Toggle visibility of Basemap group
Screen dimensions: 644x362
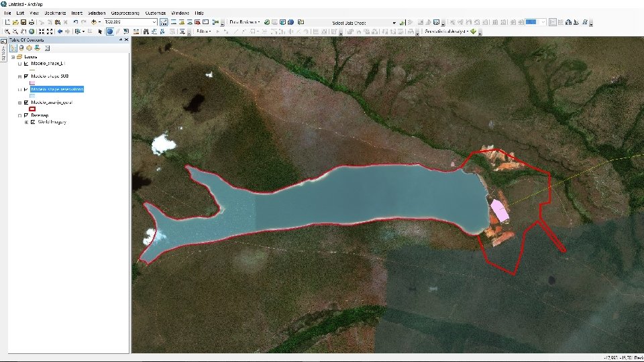(26, 115)
